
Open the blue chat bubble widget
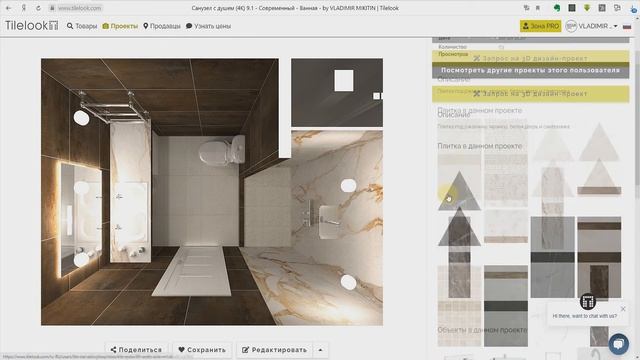619,344
